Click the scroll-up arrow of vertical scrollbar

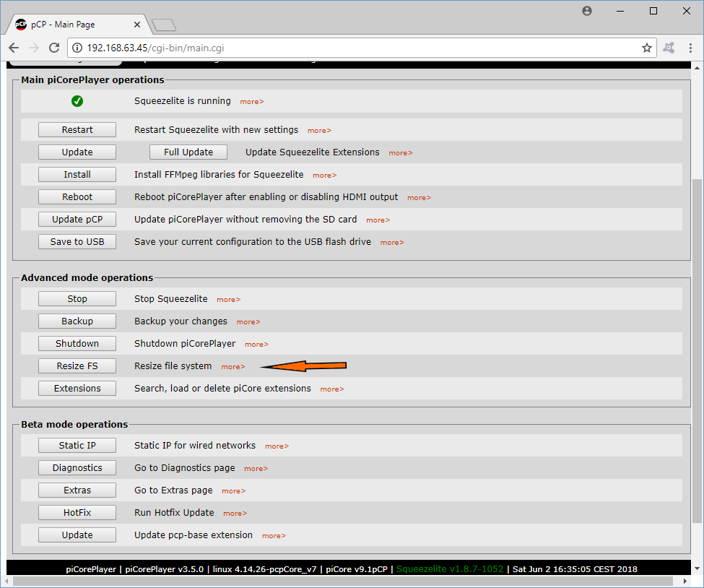click(x=696, y=68)
